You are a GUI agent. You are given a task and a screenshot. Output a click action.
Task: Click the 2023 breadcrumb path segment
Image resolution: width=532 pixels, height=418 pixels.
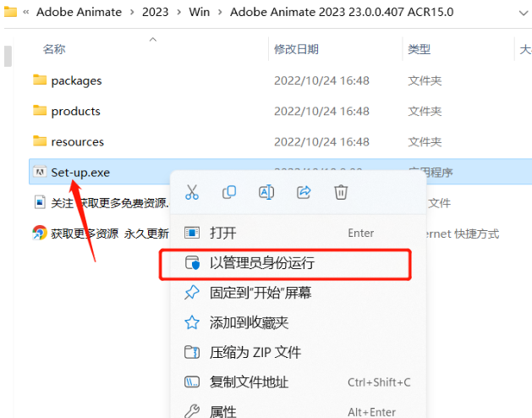click(155, 12)
